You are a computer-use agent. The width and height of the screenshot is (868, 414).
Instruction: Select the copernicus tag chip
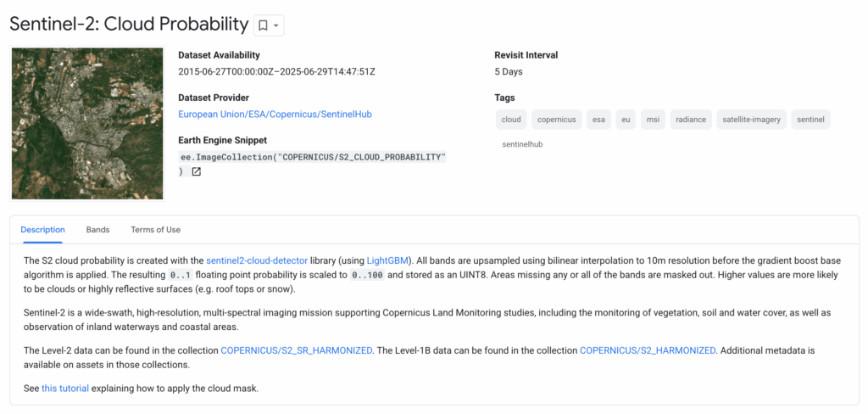pyautogui.click(x=556, y=120)
